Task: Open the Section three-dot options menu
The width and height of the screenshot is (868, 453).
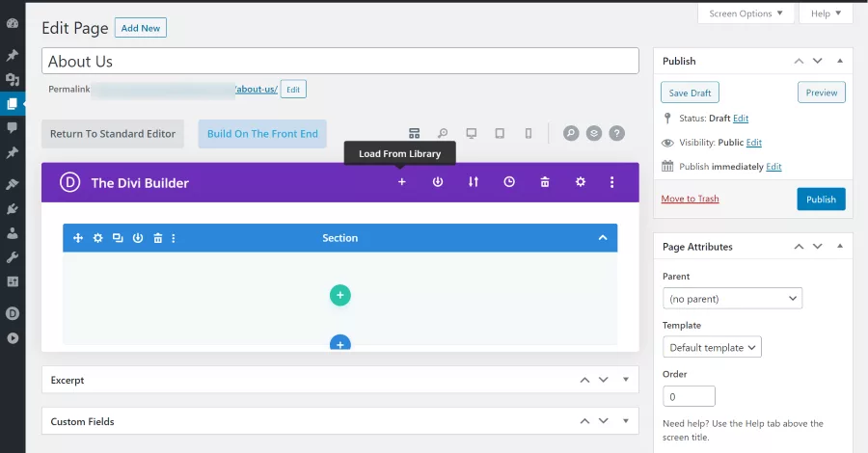Action: click(174, 238)
